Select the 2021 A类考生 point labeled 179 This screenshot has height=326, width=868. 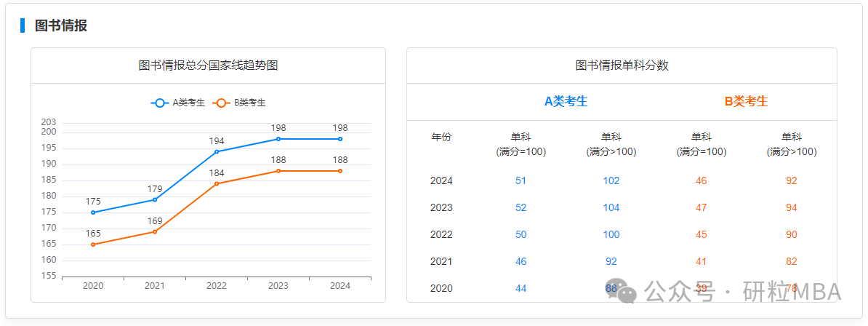[155, 199]
